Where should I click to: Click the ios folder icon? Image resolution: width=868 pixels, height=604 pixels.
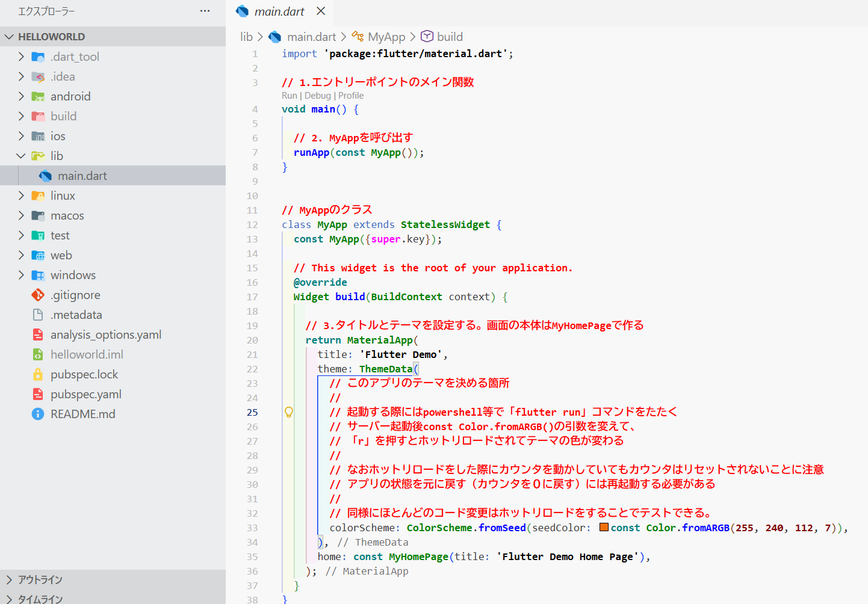coord(38,136)
